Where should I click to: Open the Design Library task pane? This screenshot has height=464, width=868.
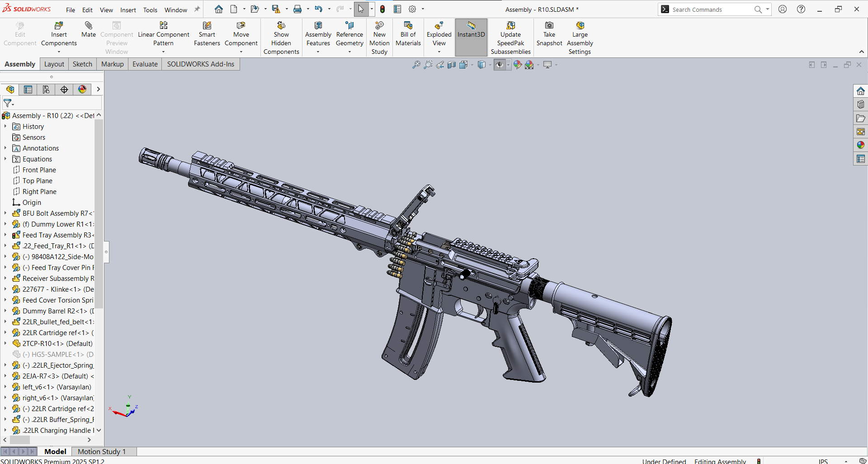click(861, 104)
